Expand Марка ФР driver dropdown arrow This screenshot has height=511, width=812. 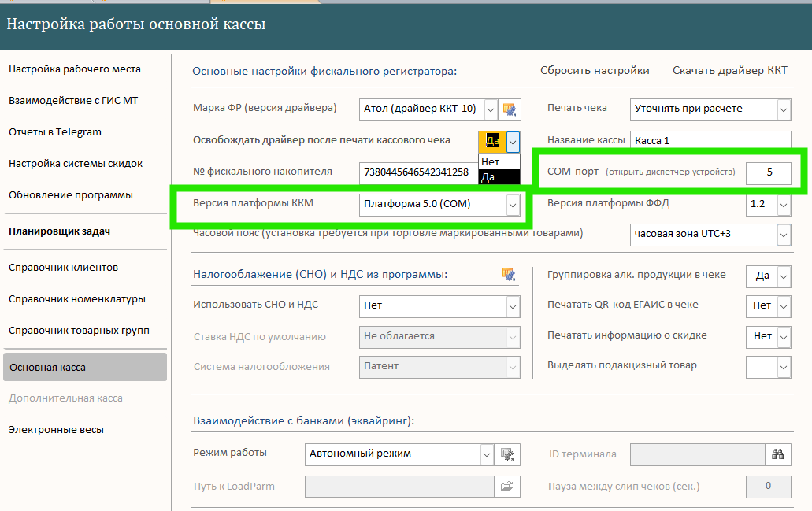tap(490, 109)
